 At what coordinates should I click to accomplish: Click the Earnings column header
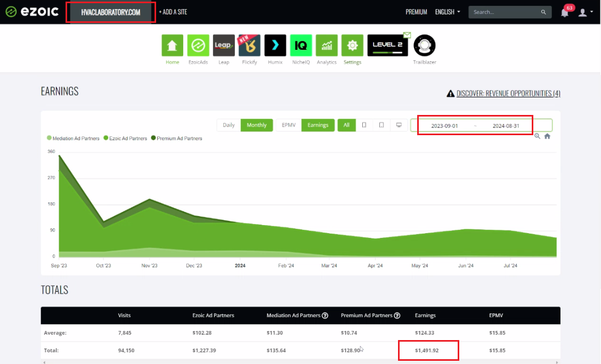click(425, 316)
